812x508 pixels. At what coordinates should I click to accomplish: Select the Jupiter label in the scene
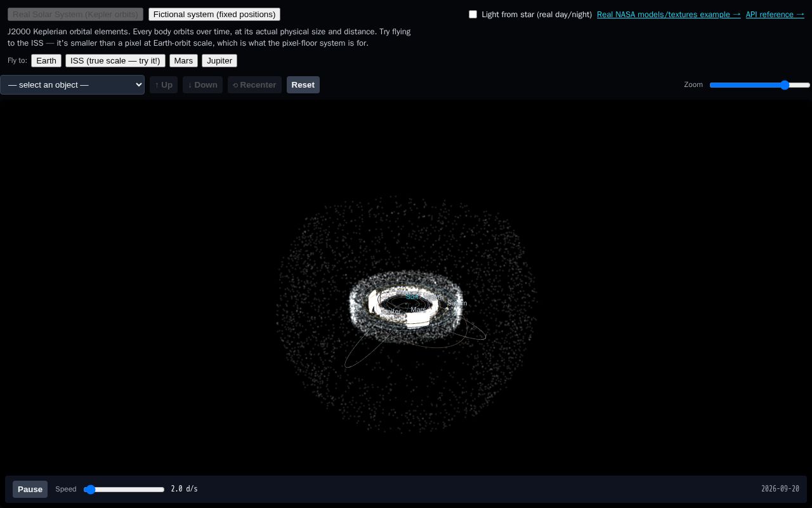[391, 311]
